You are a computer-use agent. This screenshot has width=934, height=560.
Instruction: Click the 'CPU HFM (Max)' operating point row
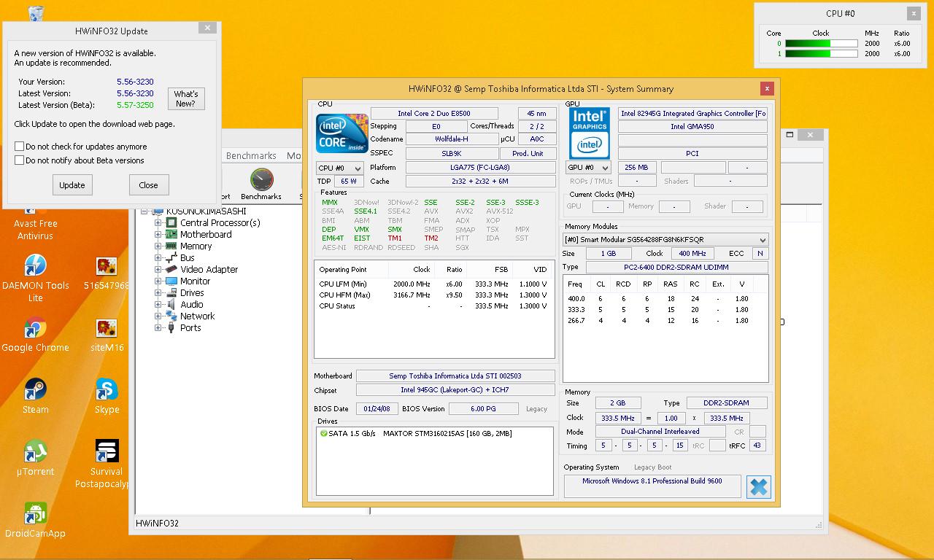click(433, 295)
